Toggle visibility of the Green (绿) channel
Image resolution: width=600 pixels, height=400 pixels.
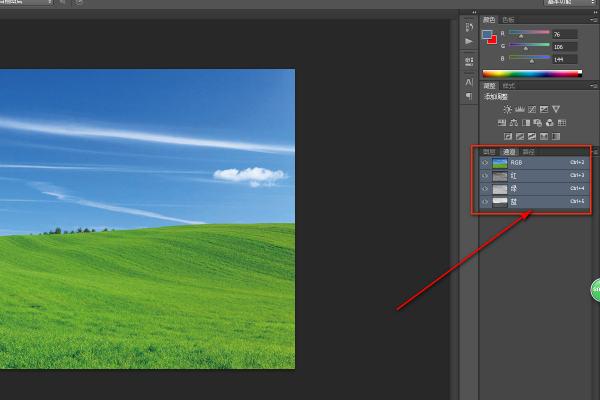485,189
